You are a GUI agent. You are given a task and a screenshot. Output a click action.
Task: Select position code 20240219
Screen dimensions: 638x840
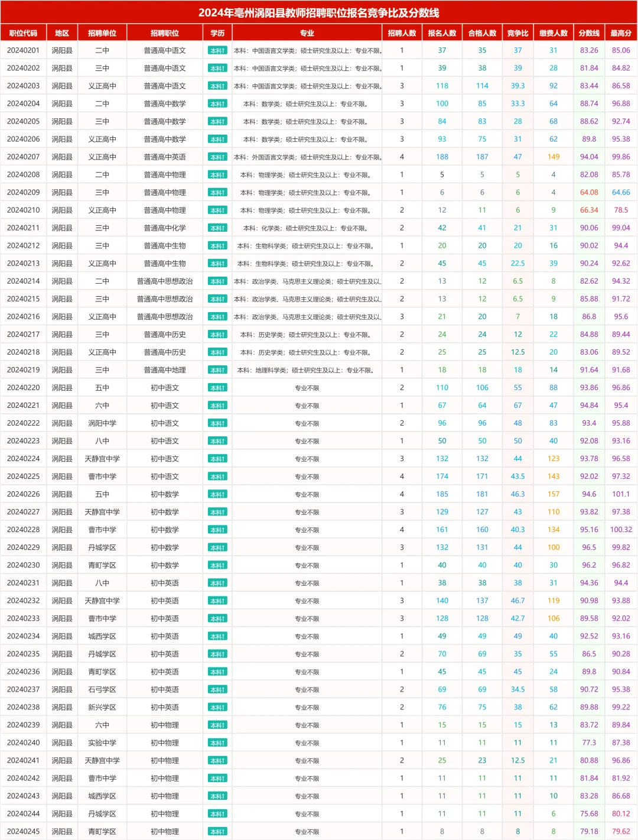[24, 369]
